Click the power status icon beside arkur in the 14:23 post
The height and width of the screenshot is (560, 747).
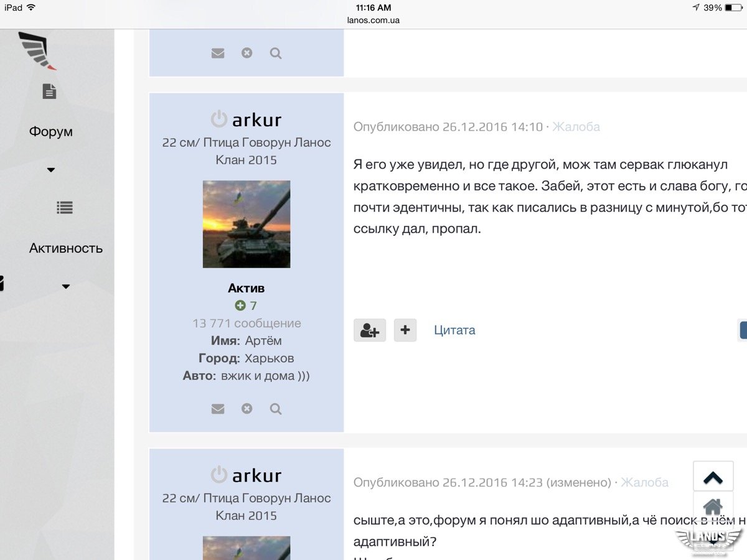(x=219, y=475)
